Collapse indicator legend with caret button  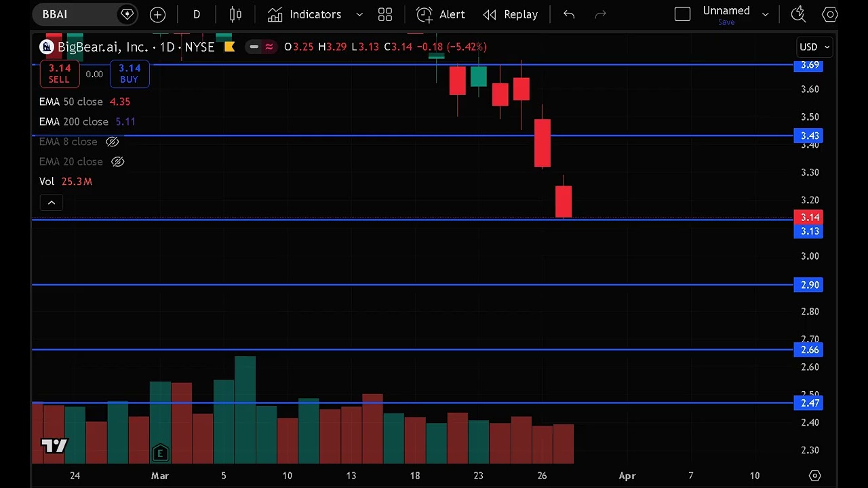point(51,203)
